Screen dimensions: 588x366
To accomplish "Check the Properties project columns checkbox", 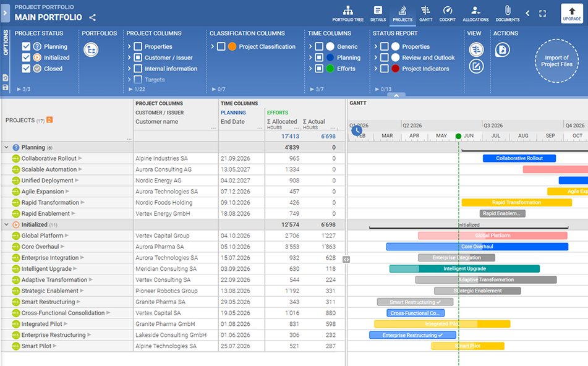I will pyautogui.click(x=138, y=46).
